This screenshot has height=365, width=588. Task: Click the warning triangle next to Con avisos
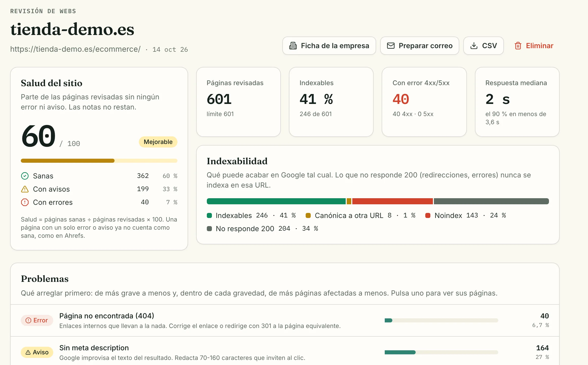pyautogui.click(x=25, y=189)
